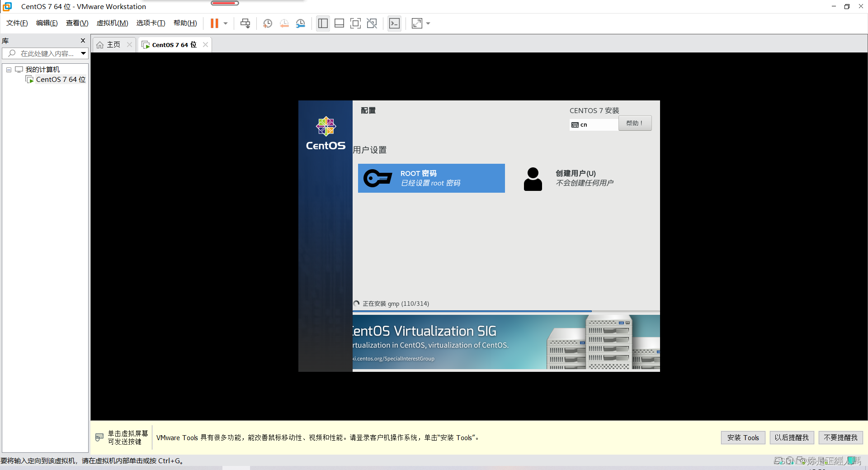This screenshot has width=868, height=470.
Task: Click the installing gmp spinner icon
Action: click(x=357, y=304)
